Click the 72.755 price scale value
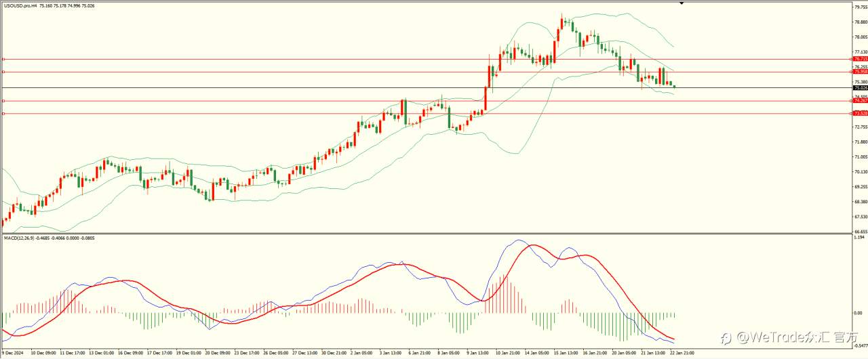Image resolution: width=868 pixels, height=359 pixels. click(x=861, y=127)
